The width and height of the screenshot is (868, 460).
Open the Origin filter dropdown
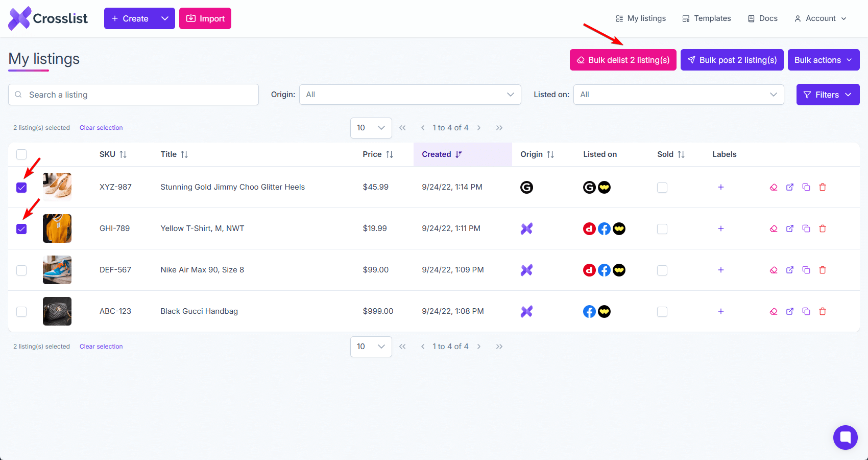tap(410, 95)
